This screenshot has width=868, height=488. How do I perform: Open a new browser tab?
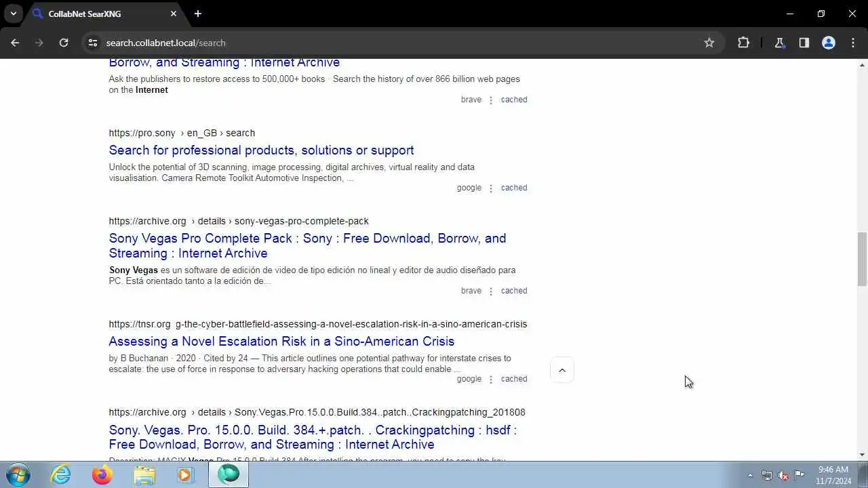(x=198, y=14)
